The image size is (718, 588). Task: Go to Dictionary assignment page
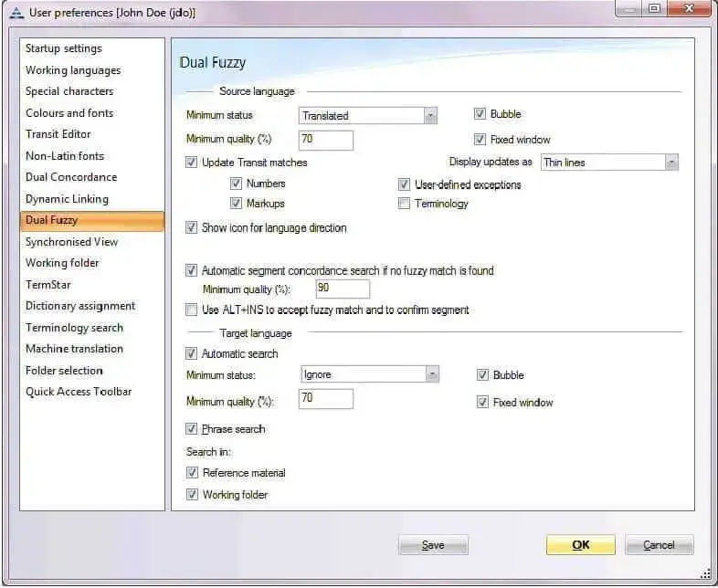click(x=80, y=306)
